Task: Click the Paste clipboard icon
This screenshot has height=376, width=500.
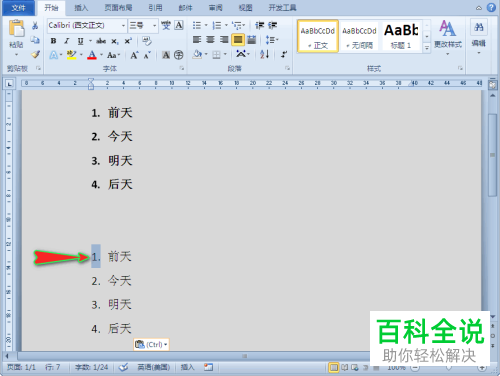Action: click(x=16, y=28)
